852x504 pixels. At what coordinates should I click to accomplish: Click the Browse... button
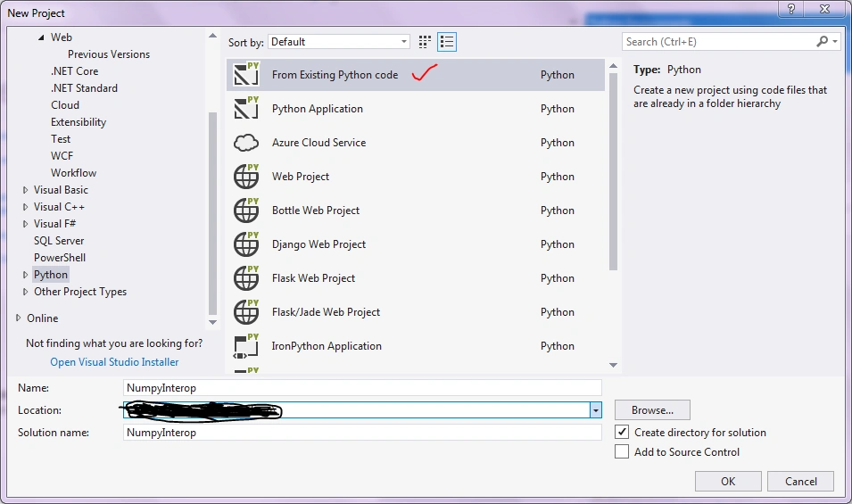pyautogui.click(x=652, y=410)
